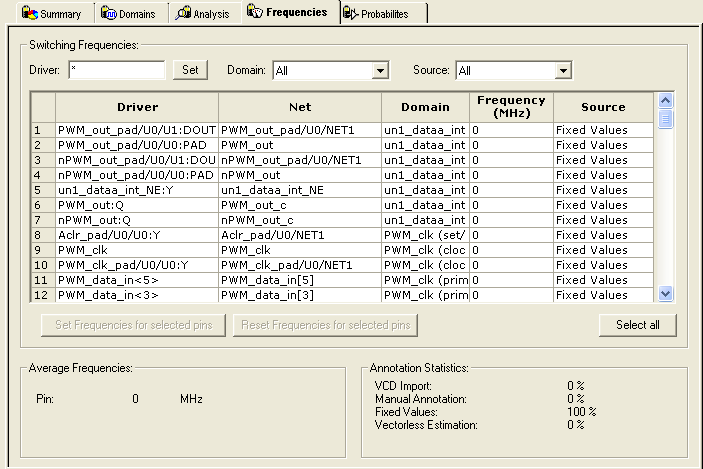This screenshot has height=469, width=703.
Task: Open the Source dropdown
Action: point(563,71)
